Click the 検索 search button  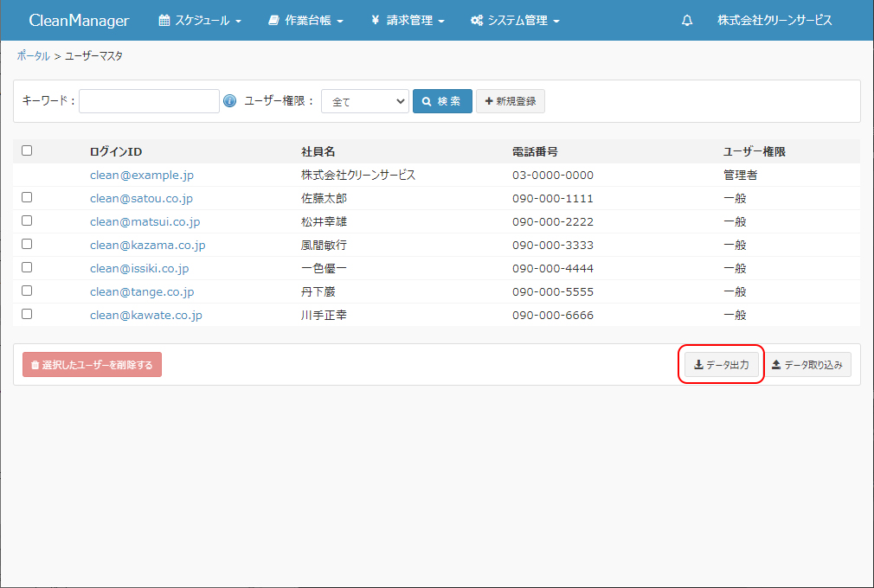[442, 101]
